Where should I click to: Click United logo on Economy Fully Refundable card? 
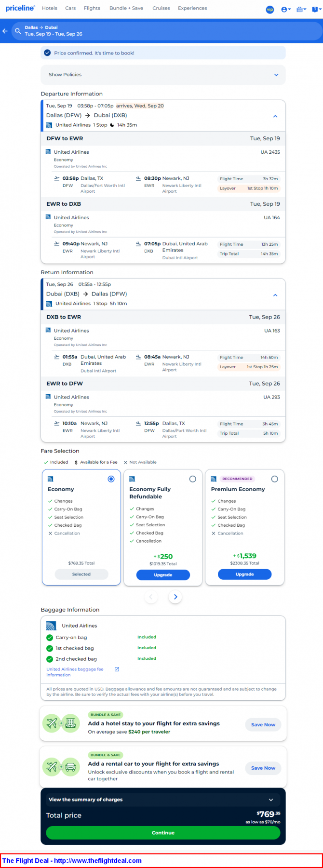coord(132,479)
